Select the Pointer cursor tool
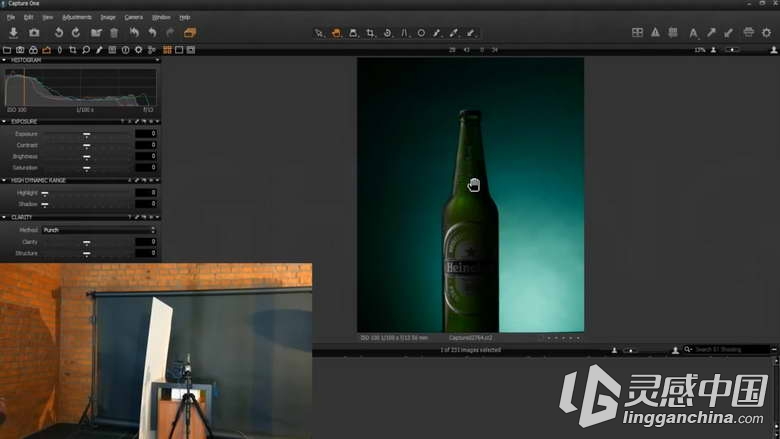The height and width of the screenshot is (439, 780). [319, 33]
